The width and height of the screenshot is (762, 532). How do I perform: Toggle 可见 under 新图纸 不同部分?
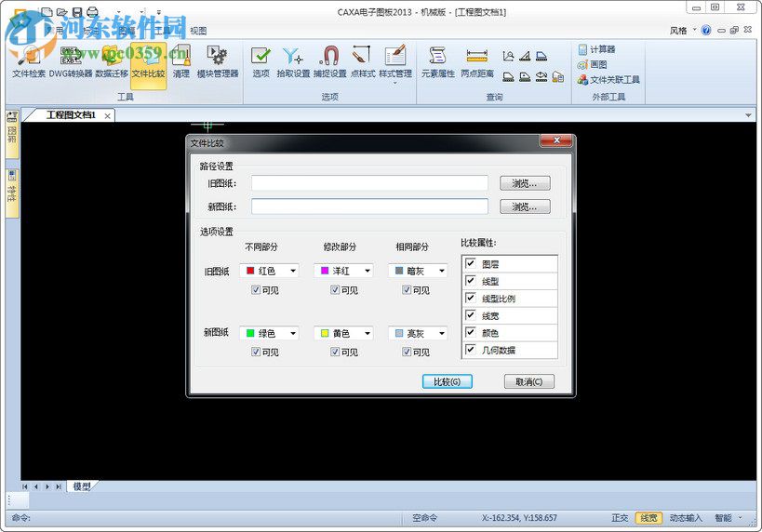coord(256,352)
